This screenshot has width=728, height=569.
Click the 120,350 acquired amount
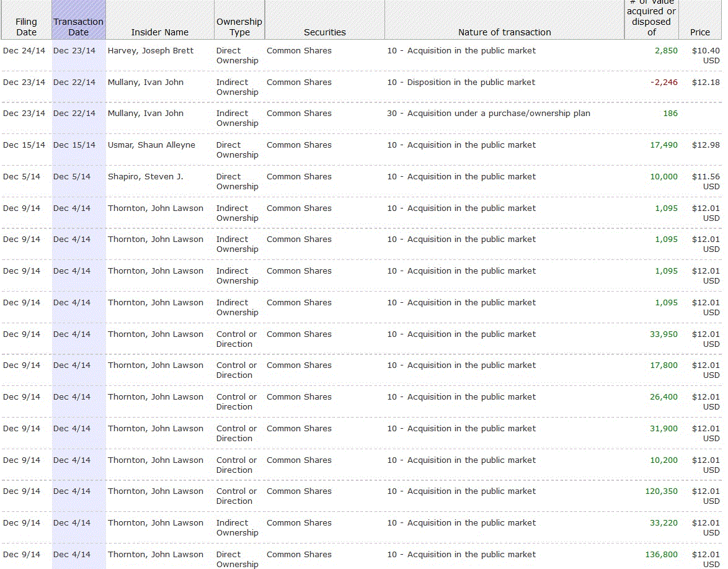(x=661, y=491)
